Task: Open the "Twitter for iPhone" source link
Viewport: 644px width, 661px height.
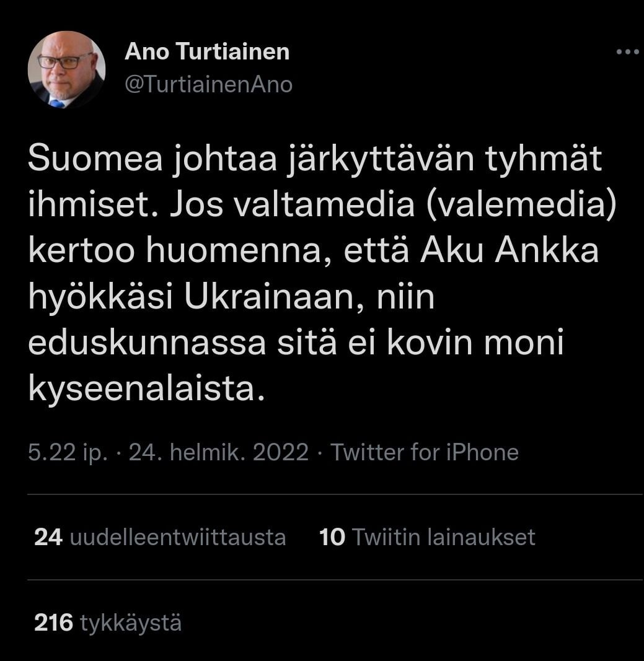Action: (x=424, y=452)
